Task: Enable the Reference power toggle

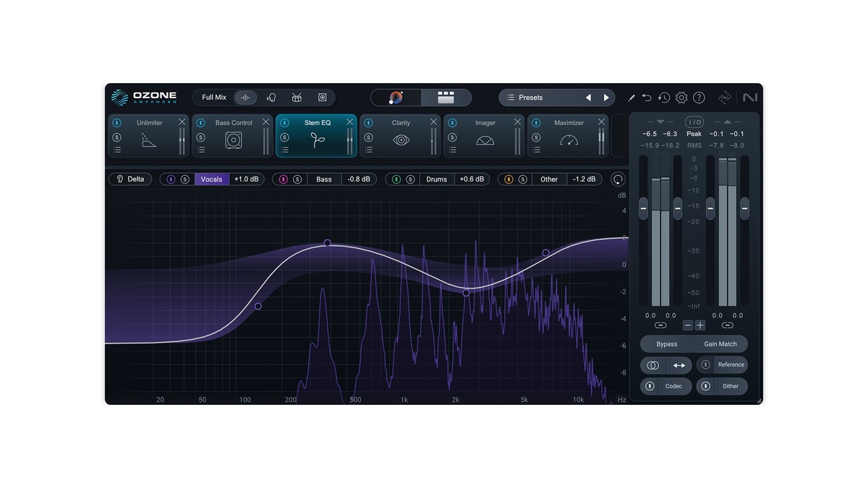Action: point(705,365)
